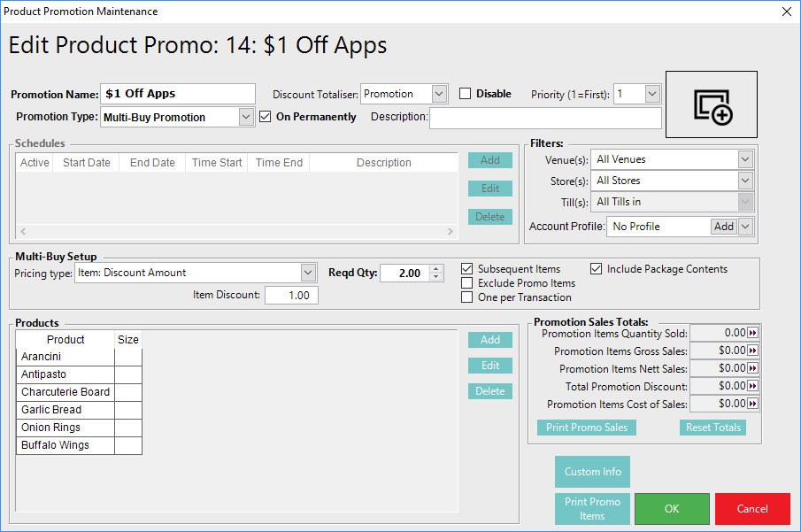Image resolution: width=801 pixels, height=532 pixels.
Task: Click the add image icon box
Action: tap(712, 104)
